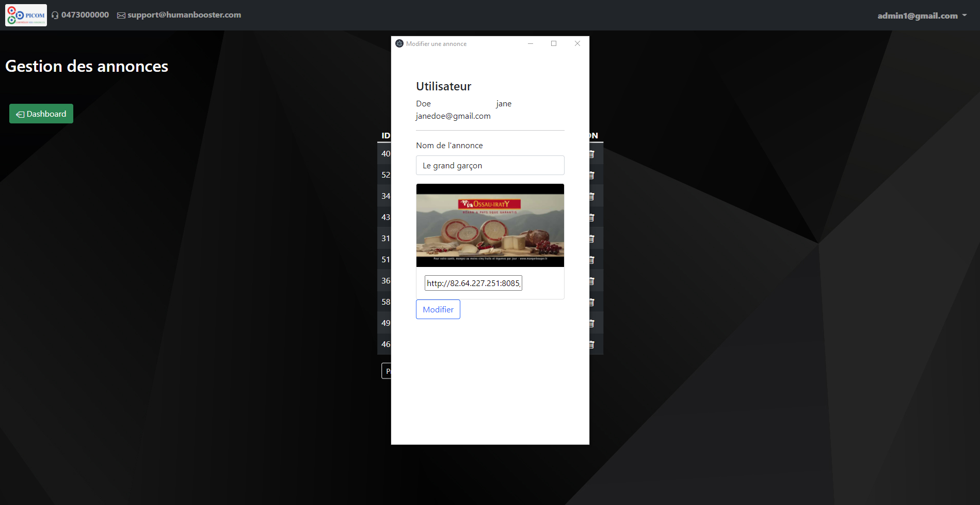Focus the Nom de l'annonce text field

pos(490,165)
